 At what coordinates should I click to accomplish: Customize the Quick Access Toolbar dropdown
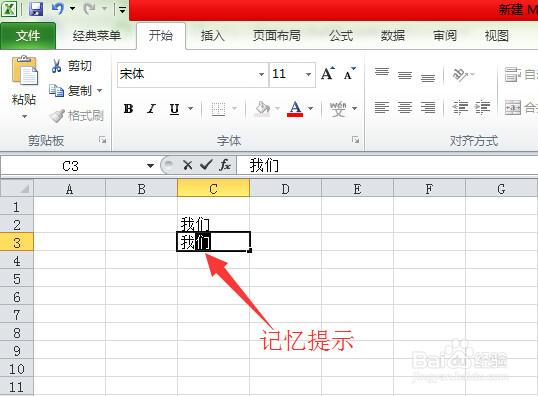pos(122,10)
